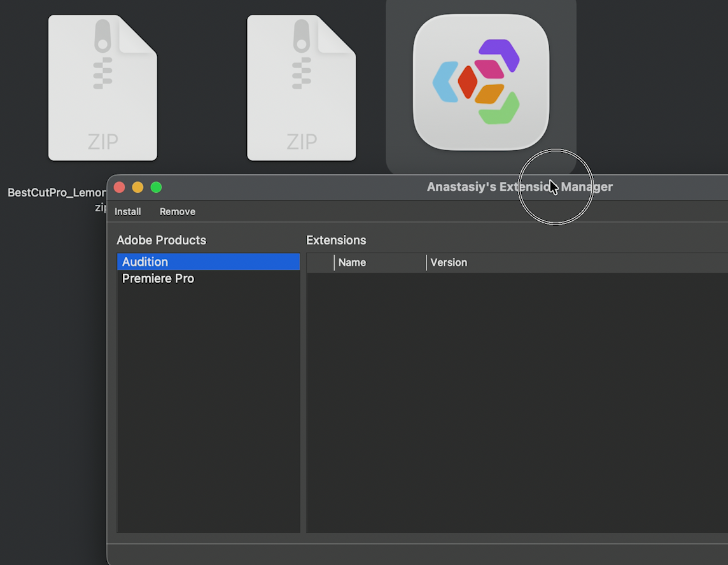Click the Adobe Products panel heading
The height and width of the screenshot is (565, 728).
[x=161, y=240]
